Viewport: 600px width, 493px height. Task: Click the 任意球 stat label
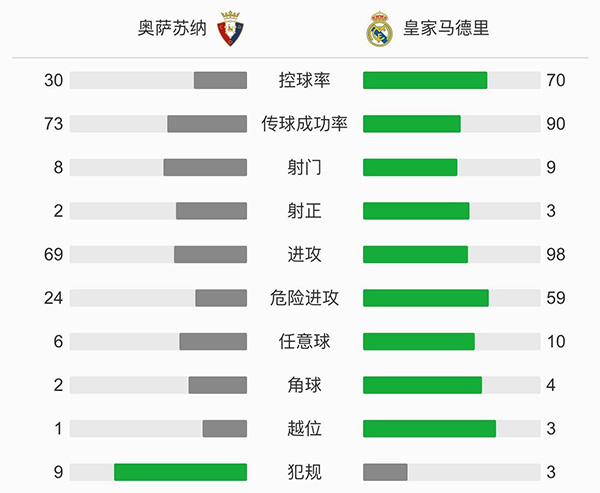(x=305, y=342)
